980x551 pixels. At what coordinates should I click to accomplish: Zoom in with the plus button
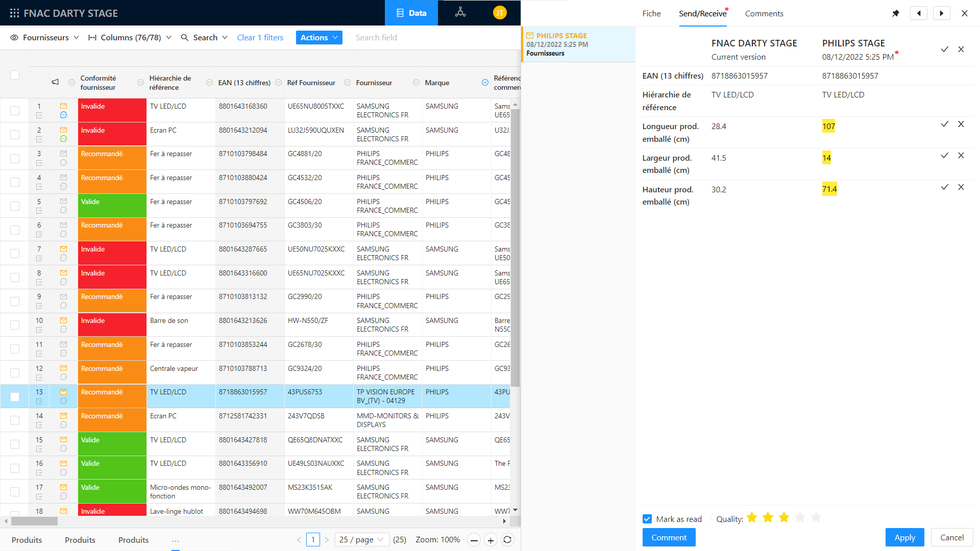tap(491, 540)
